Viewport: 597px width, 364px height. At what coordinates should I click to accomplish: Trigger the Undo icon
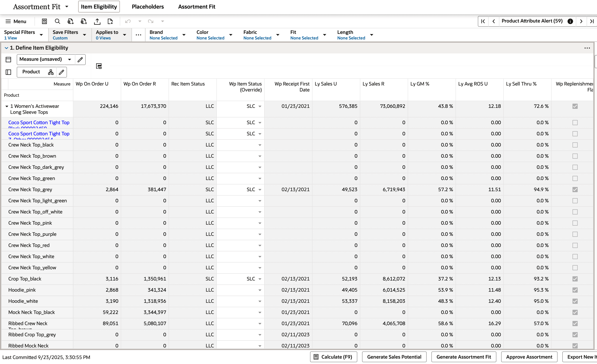[128, 21]
